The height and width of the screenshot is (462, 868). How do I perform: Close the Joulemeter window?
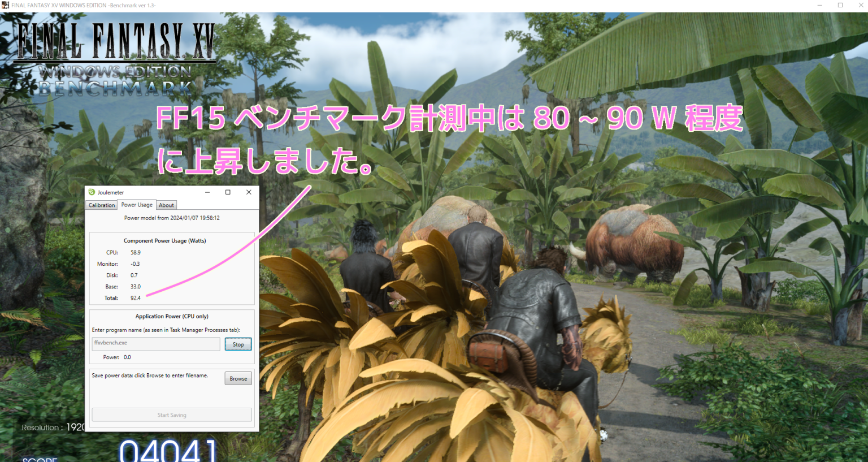[x=248, y=192]
